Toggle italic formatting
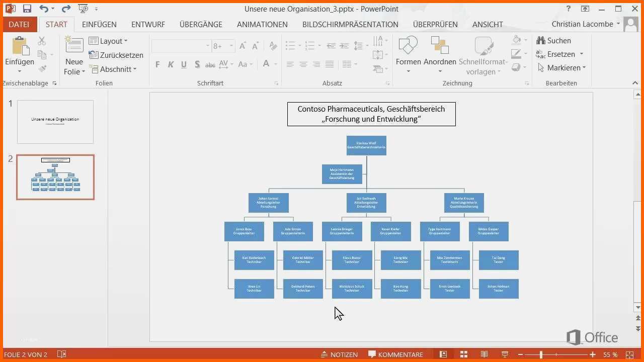Screen dimensions: 644x362 (x=171, y=64)
